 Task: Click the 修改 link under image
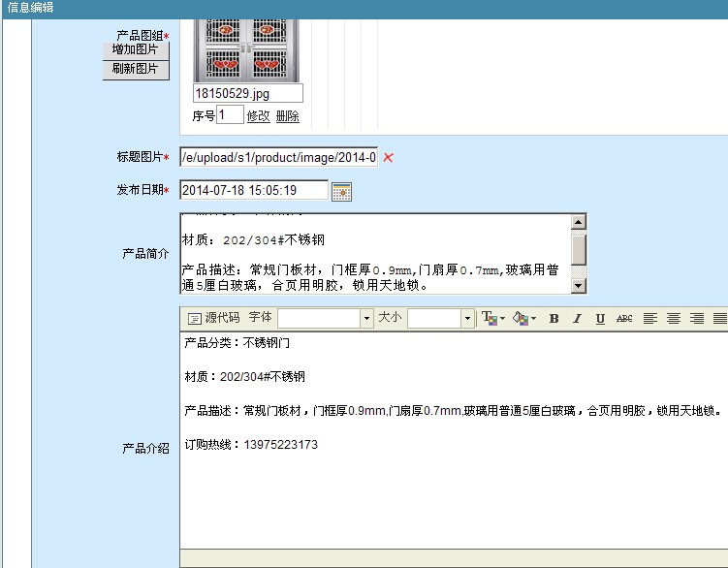click(x=258, y=115)
